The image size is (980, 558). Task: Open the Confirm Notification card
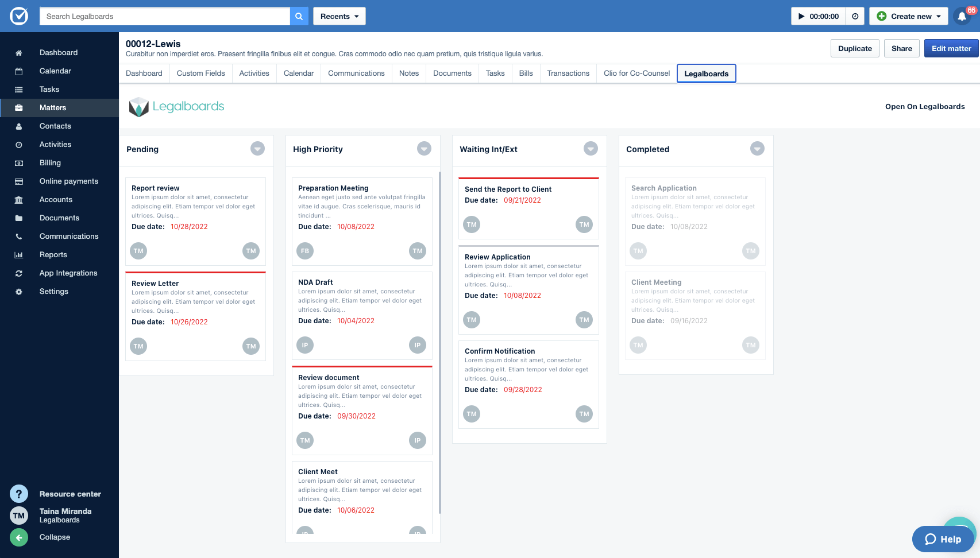pyautogui.click(x=528, y=385)
